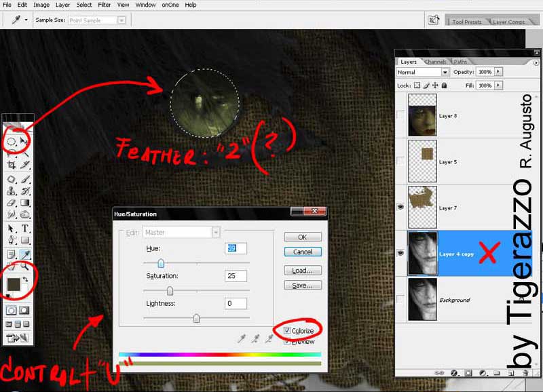Screen dimensions: 543x392
Task: Select the Move tool
Action: coord(24,141)
